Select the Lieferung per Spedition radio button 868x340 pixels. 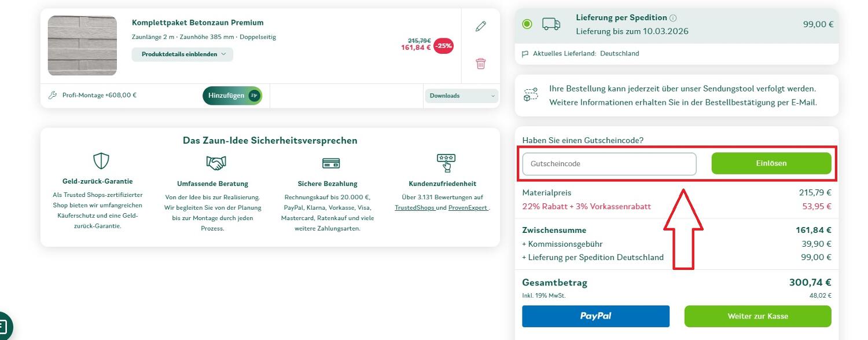[x=527, y=23]
